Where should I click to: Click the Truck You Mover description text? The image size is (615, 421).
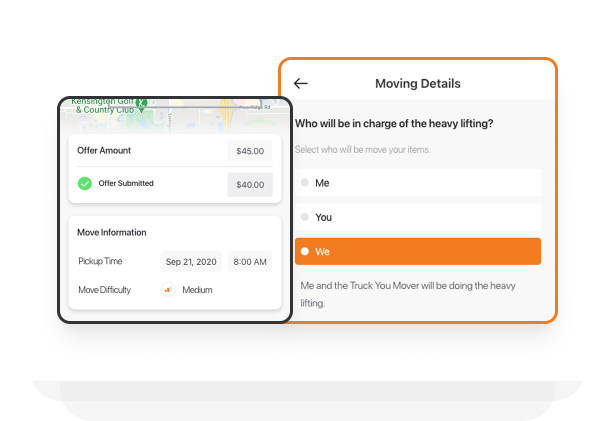point(407,294)
